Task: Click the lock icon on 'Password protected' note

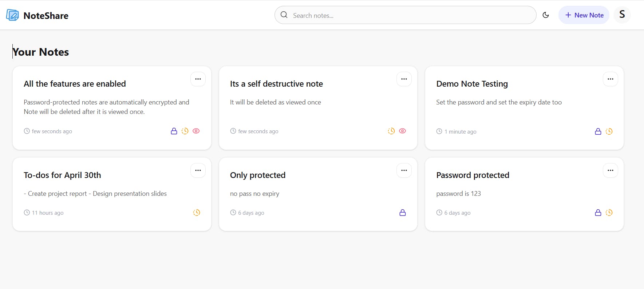Action: click(x=598, y=213)
